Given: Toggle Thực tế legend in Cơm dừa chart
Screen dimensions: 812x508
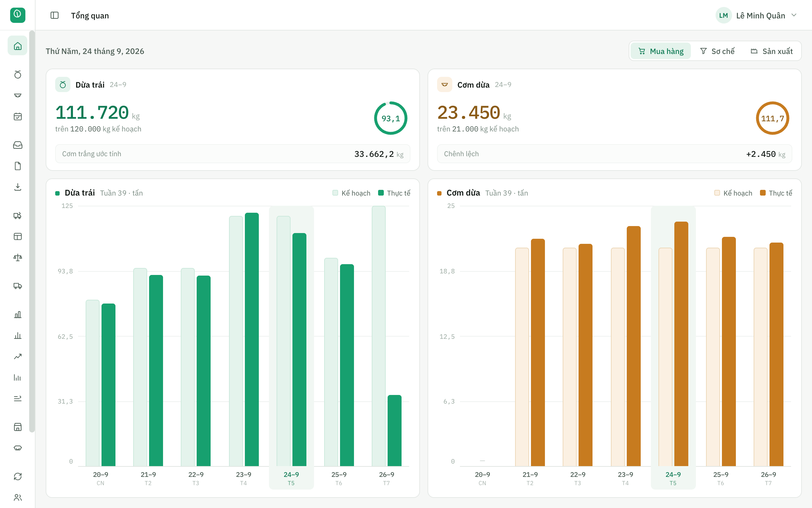Looking at the screenshot, I should coord(776,193).
